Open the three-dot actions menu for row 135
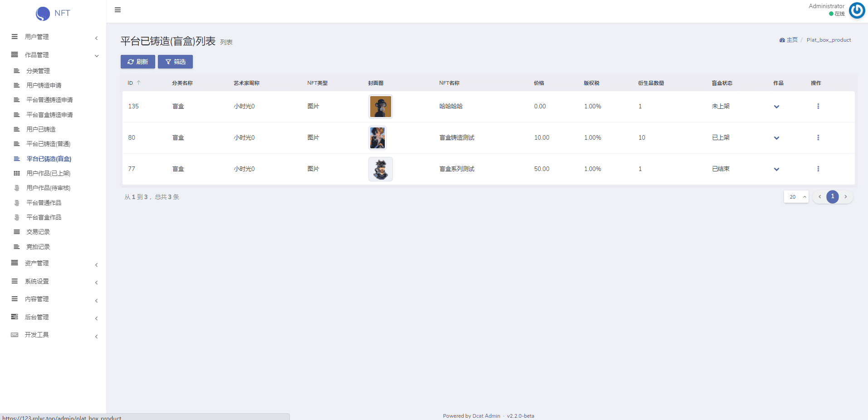Viewport: 868px width, 420px height. (x=818, y=106)
